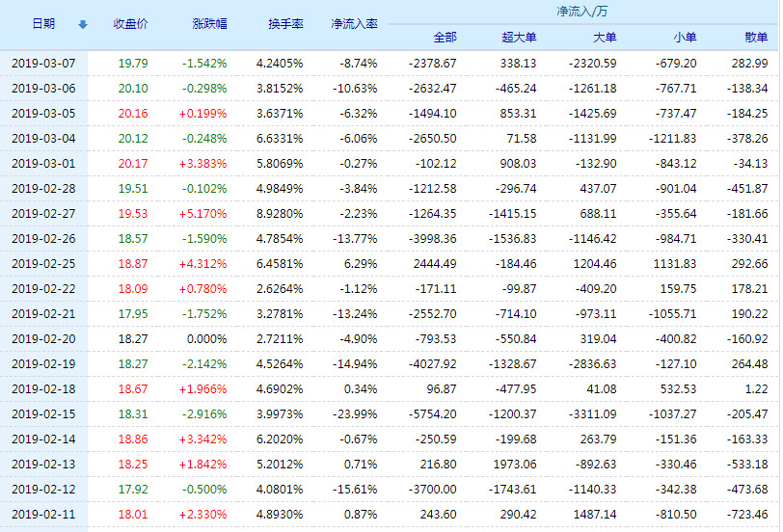Click the 散单 sub-column header

click(756, 38)
